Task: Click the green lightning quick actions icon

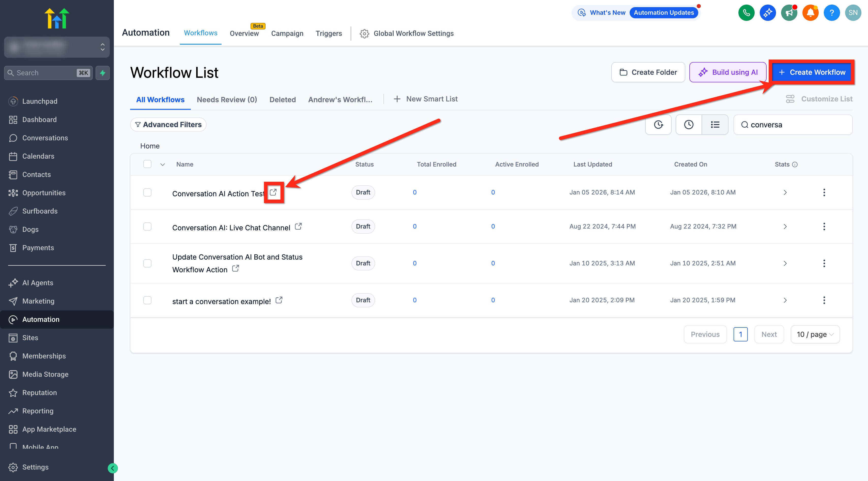Action: [x=103, y=73]
